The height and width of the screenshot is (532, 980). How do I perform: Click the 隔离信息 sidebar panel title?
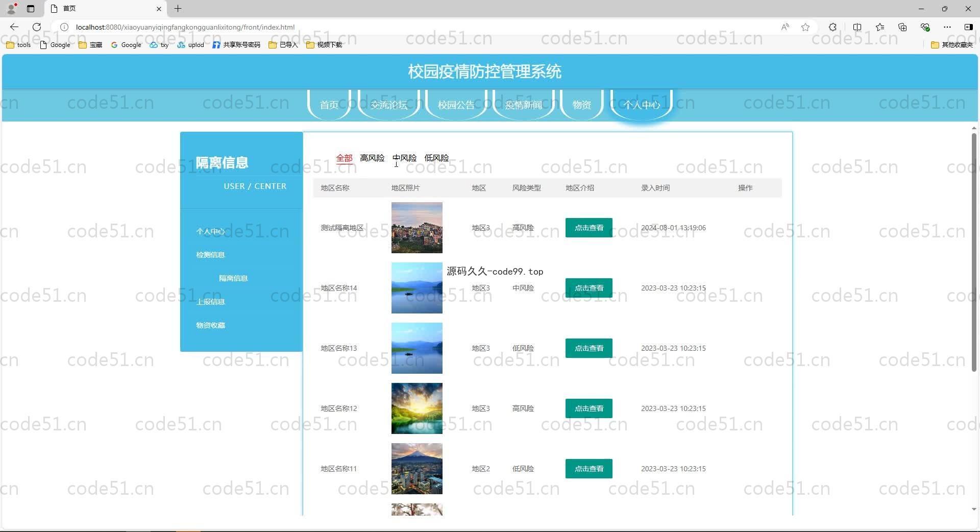(x=222, y=163)
